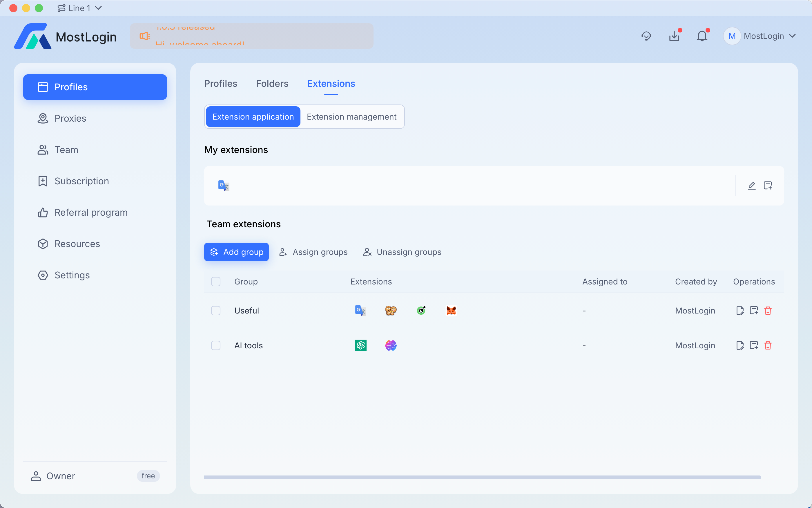Click add-to-window icon in My extensions
This screenshot has width=812, height=508.
pyautogui.click(x=768, y=185)
